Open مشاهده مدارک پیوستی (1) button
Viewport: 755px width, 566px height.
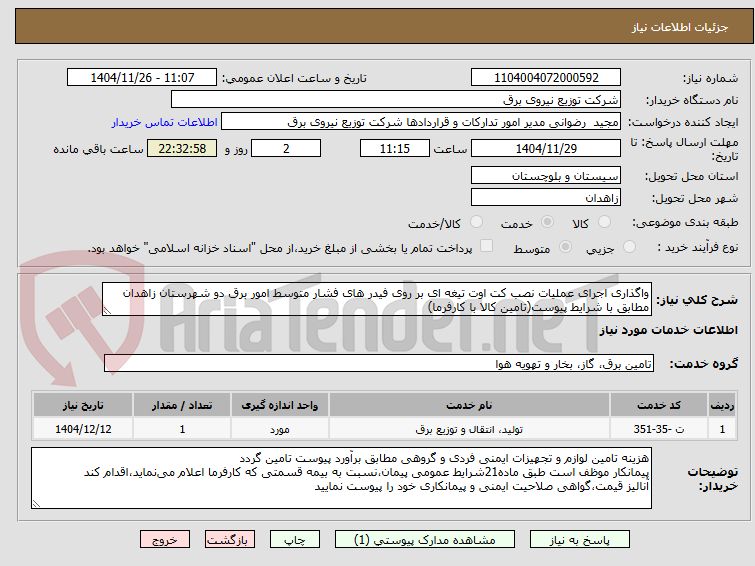[x=425, y=540]
